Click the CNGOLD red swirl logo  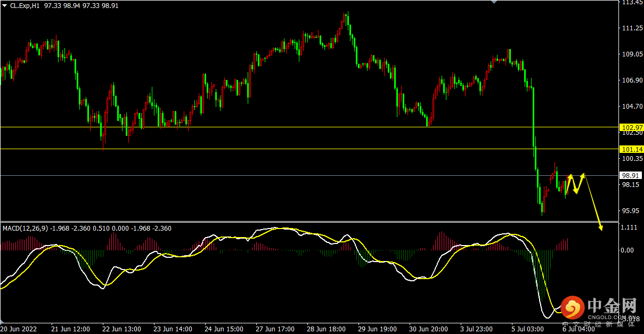pyautogui.click(x=573, y=307)
